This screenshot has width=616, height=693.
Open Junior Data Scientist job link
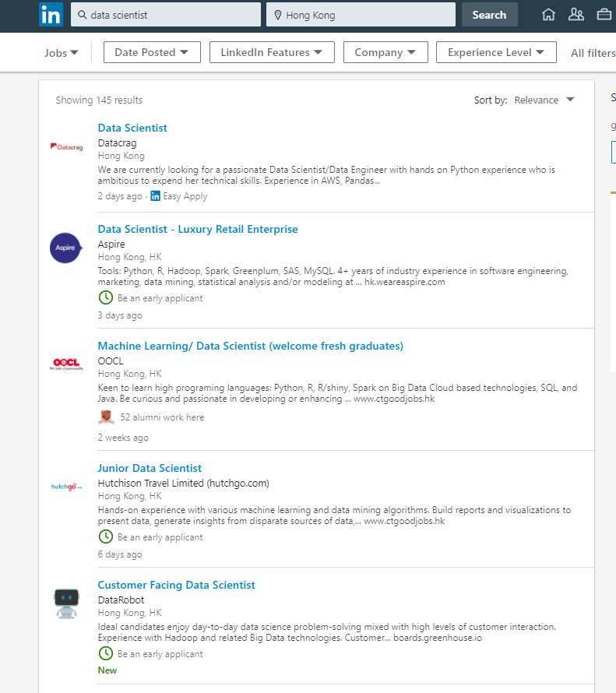coord(150,468)
